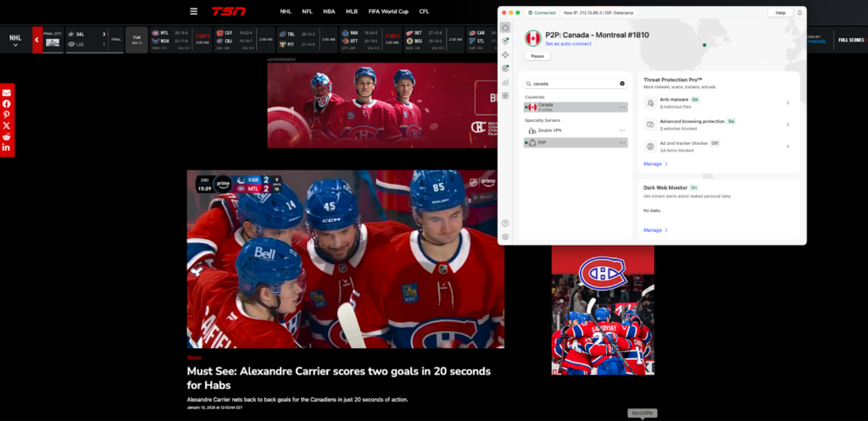Share article on X

[6, 125]
